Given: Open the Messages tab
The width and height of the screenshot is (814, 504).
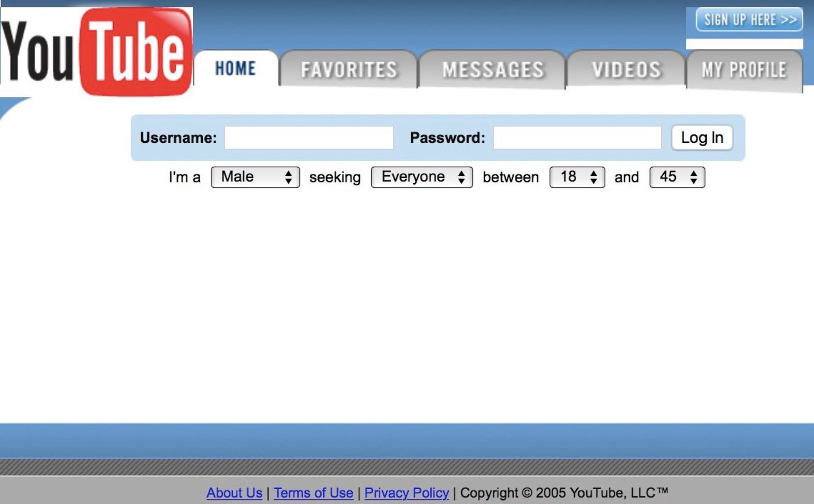Looking at the screenshot, I should [492, 70].
